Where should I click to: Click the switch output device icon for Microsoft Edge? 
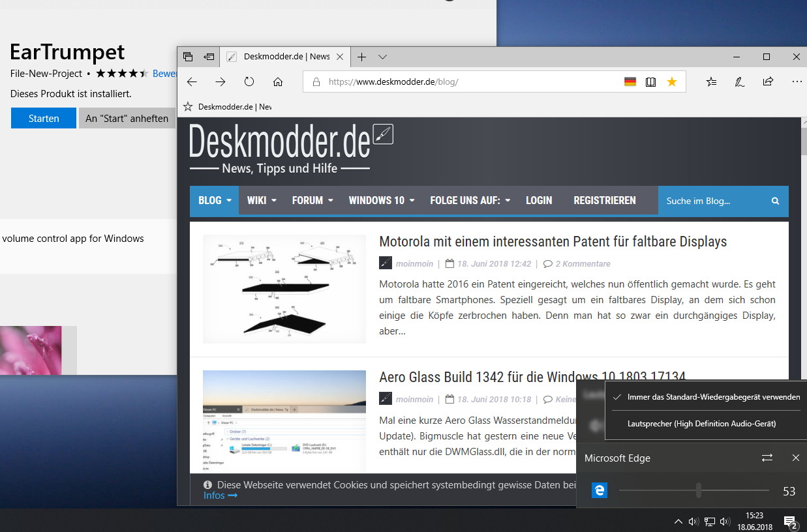coord(767,458)
